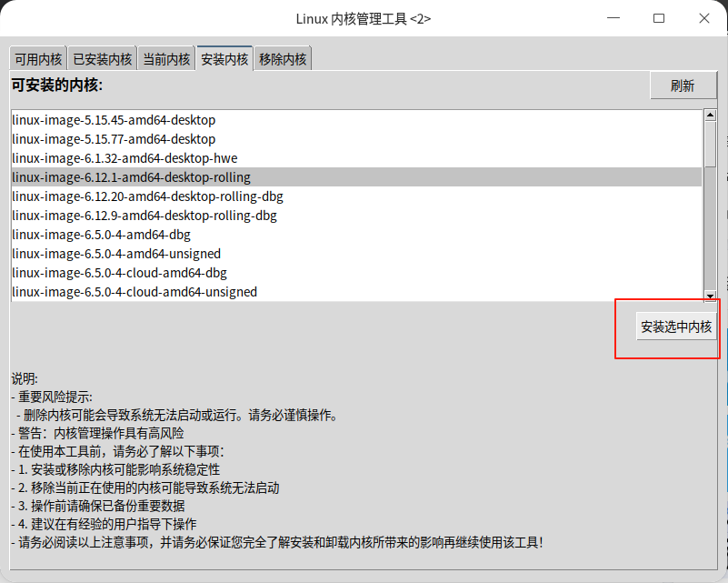Click the kernel list scroll-up arrow
Image resolution: width=728 pixels, height=583 pixels.
click(x=710, y=115)
